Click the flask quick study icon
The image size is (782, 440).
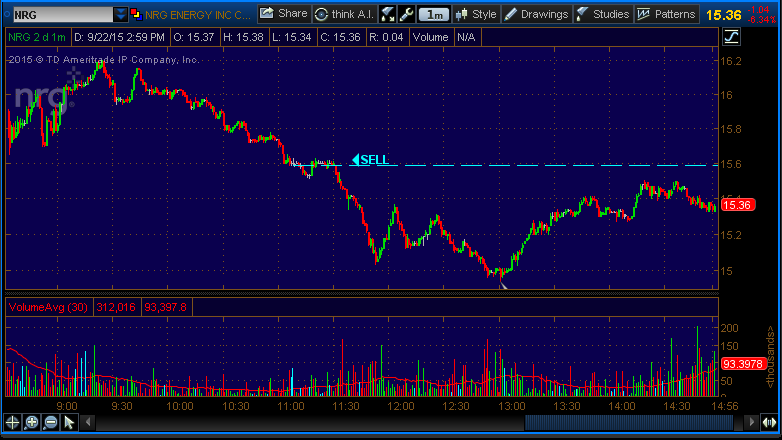(x=388, y=14)
